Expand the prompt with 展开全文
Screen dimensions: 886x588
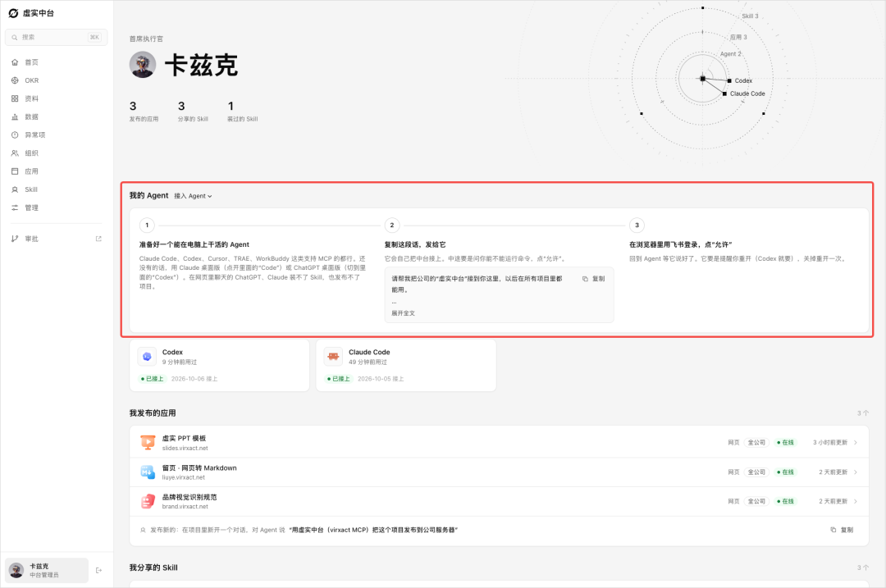pyautogui.click(x=404, y=313)
